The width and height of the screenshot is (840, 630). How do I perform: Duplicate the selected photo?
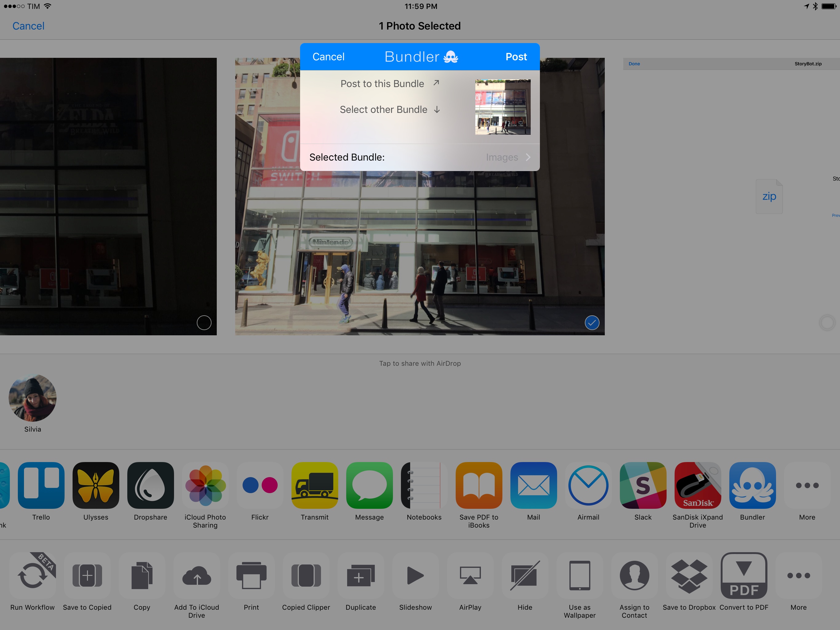(361, 575)
